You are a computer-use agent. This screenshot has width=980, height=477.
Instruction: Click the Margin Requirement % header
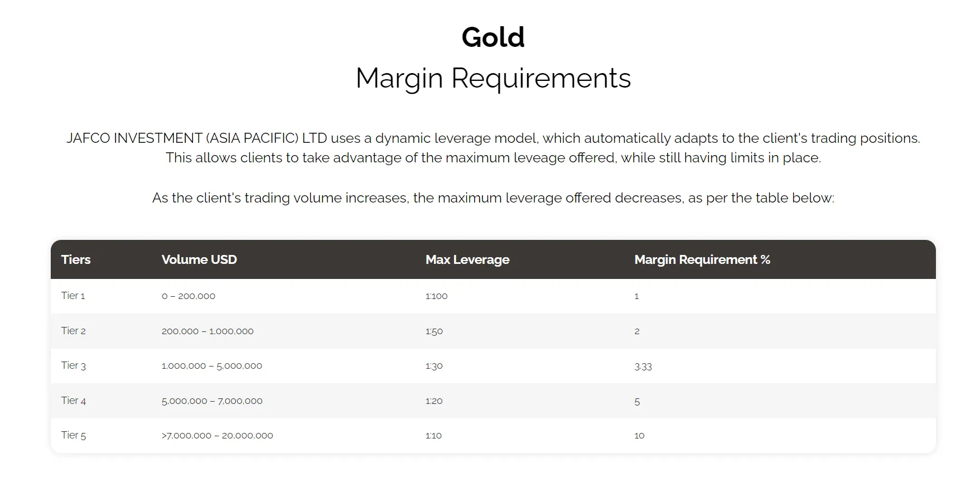coord(702,259)
